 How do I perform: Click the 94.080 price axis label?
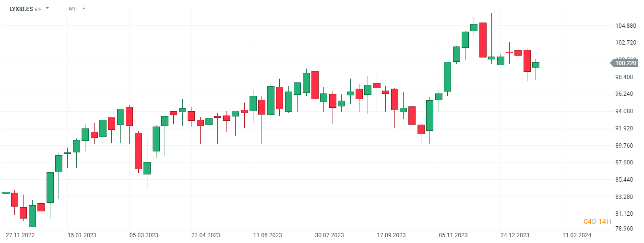coord(625,111)
